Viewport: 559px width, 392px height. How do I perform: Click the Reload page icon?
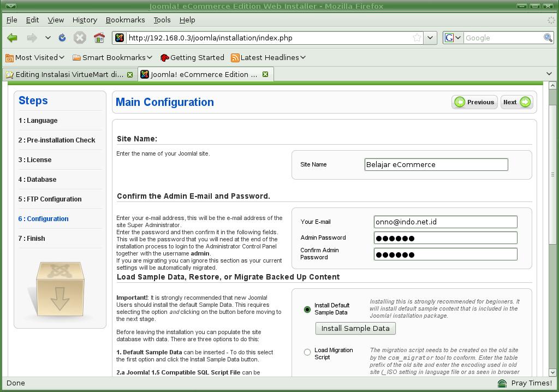[x=62, y=38]
